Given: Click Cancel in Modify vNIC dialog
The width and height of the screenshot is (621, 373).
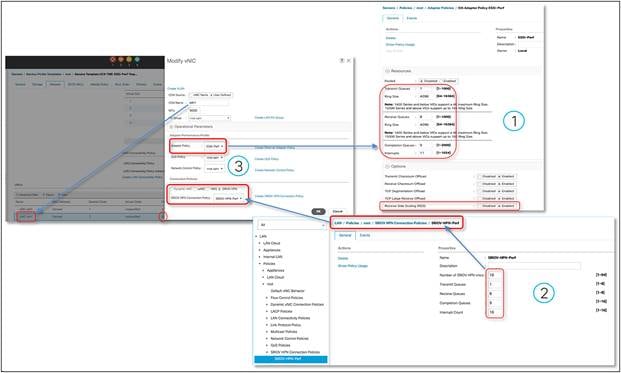Looking at the screenshot, I should [x=337, y=211].
